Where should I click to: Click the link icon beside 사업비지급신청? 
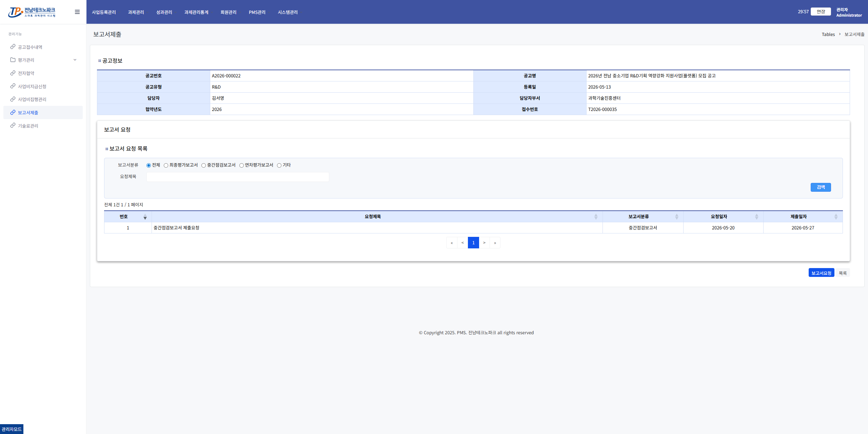point(13,86)
